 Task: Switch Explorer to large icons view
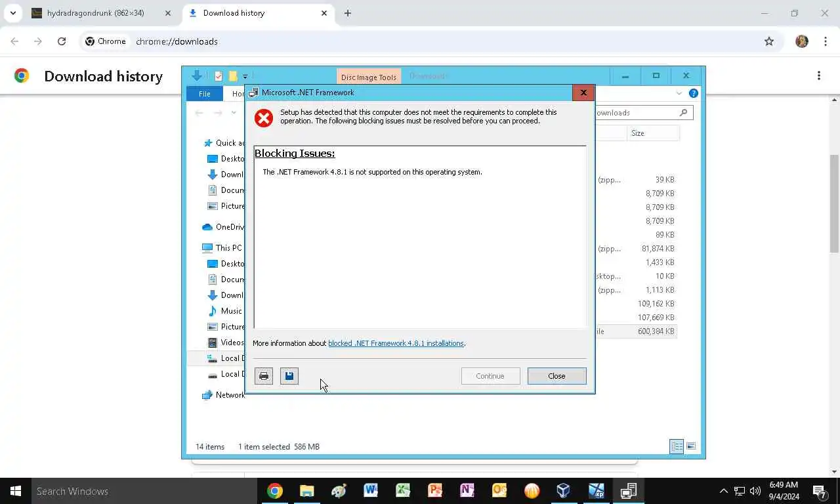691,446
